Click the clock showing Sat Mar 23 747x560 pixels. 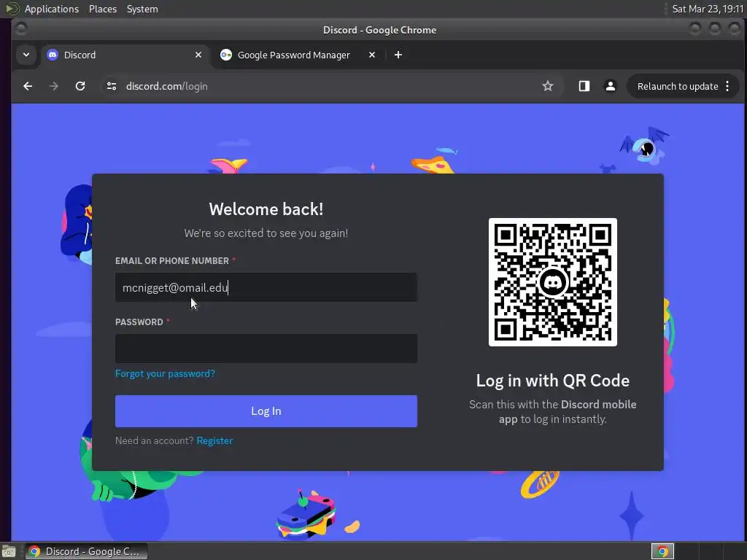tap(708, 9)
